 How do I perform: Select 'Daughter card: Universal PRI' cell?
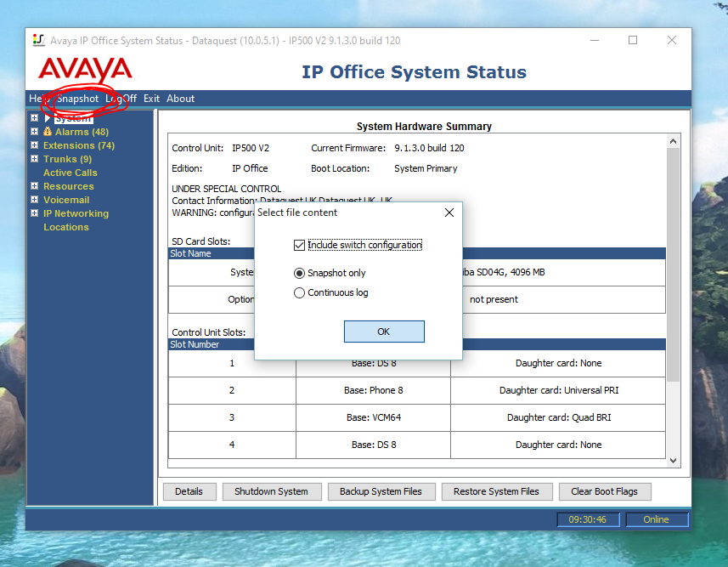(x=559, y=390)
